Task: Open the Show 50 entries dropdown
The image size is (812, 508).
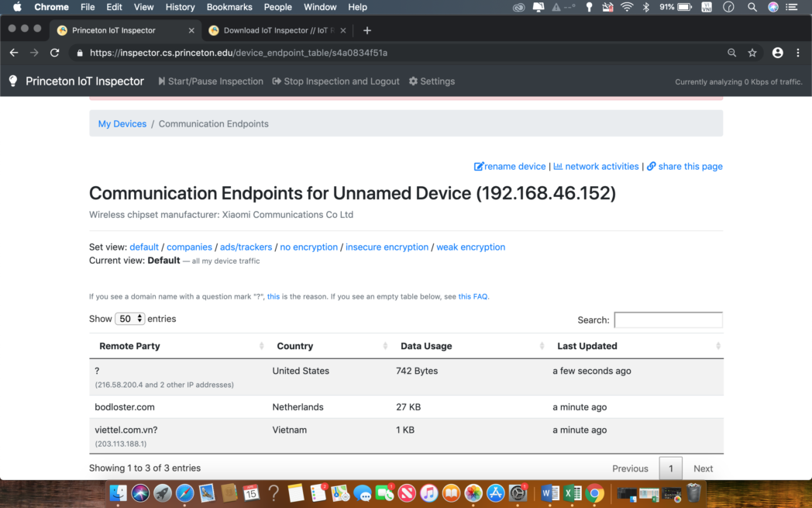Action: point(129,319)
